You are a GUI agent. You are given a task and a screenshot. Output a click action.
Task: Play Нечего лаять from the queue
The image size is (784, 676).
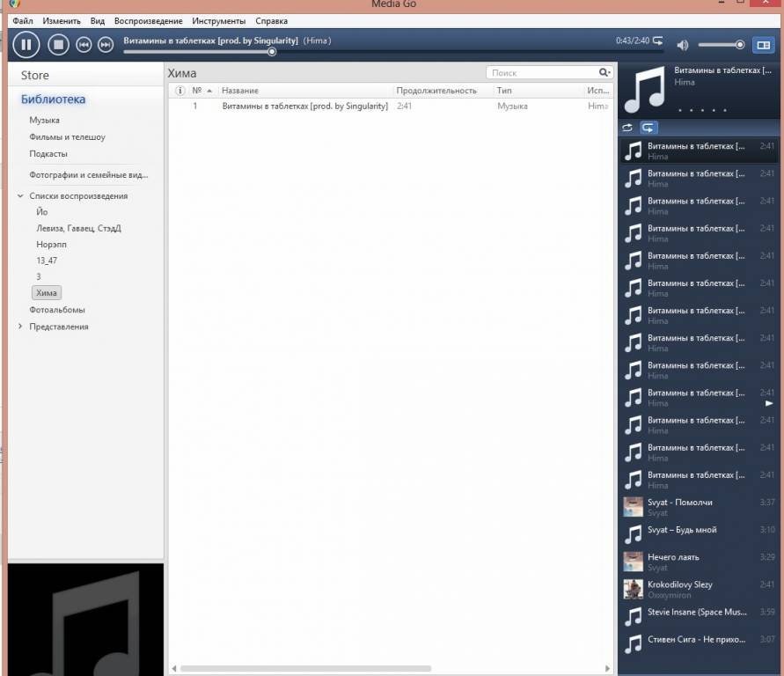pyautogui.click(x=699, y=562)
